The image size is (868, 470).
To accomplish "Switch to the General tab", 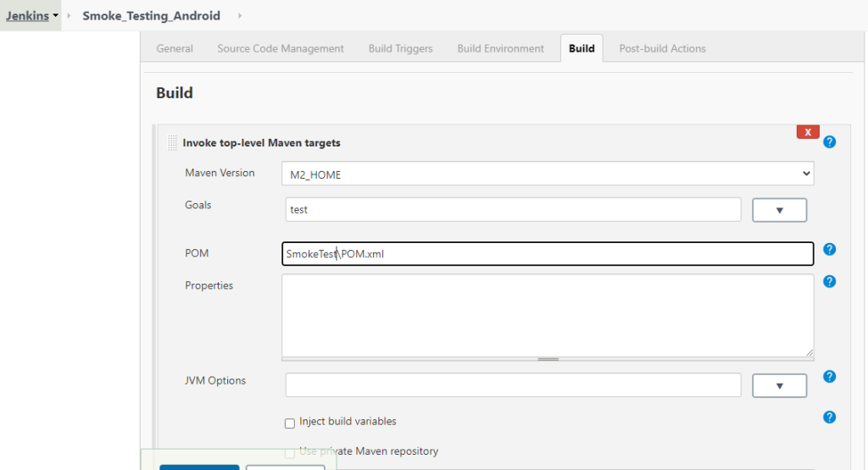I will (x=175, y=48).
